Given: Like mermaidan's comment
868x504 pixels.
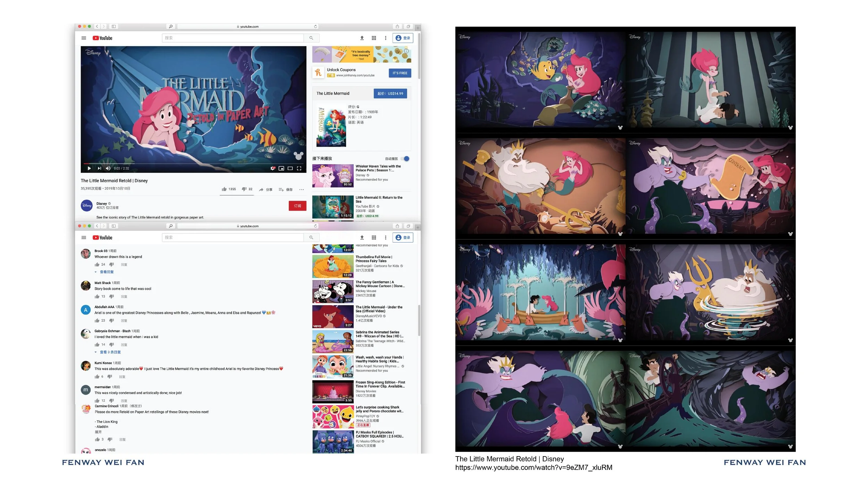Looking at the screenshot, I should [97, 401].
